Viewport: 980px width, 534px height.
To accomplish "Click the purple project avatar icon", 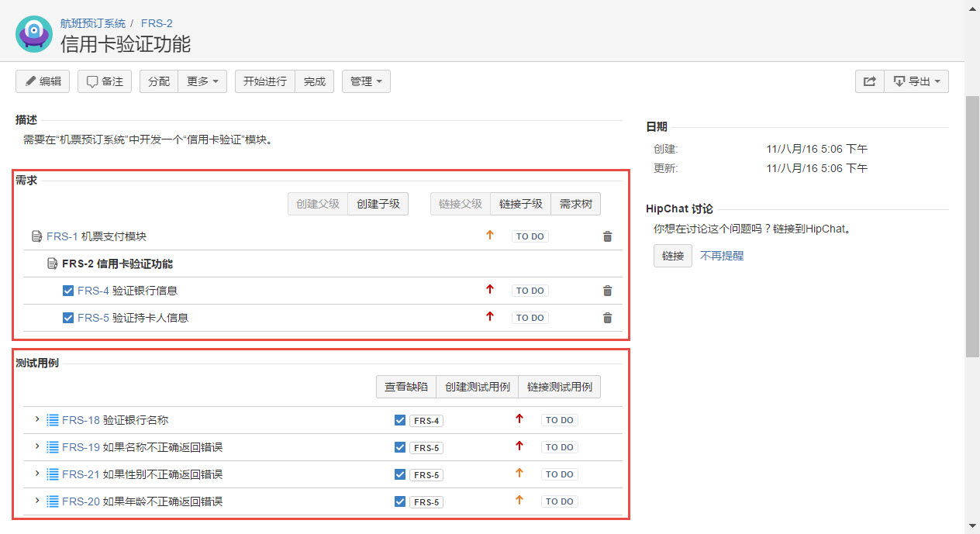I will (x=34, y=34).
